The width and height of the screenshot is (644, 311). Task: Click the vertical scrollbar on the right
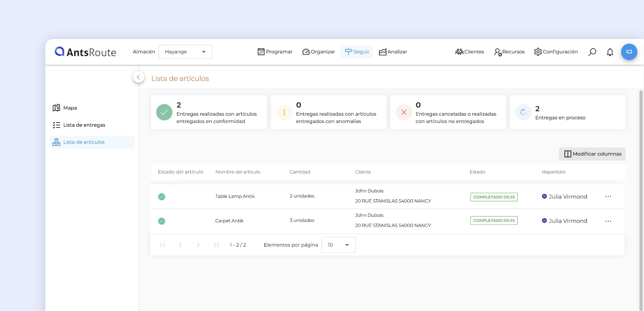point(640,193)
